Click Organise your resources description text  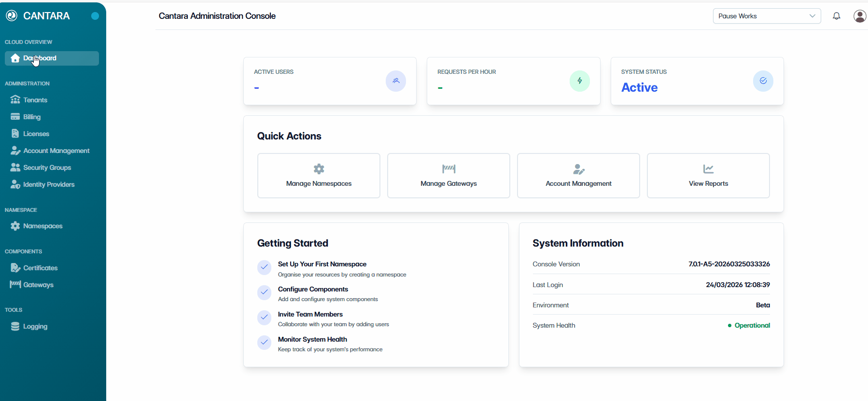342,275
